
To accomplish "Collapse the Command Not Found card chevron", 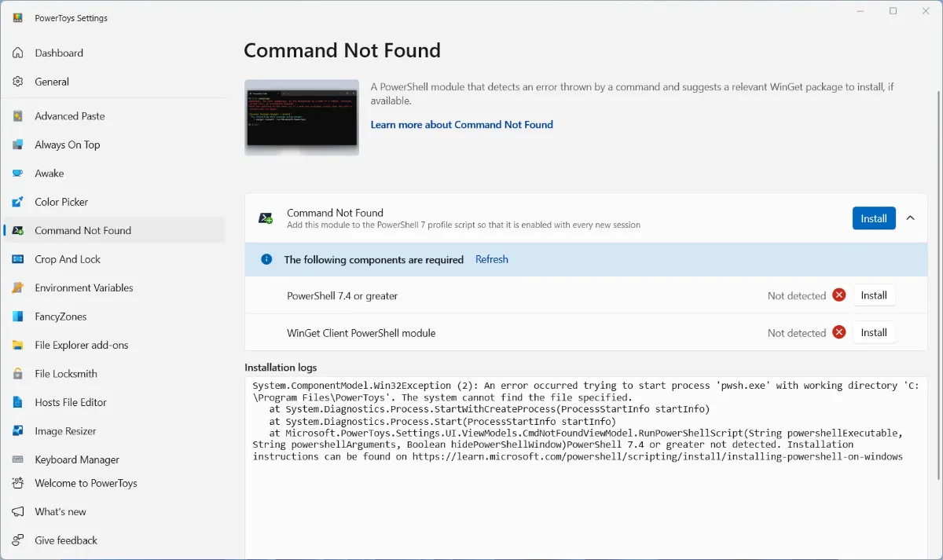I will (x=911, y=218).
